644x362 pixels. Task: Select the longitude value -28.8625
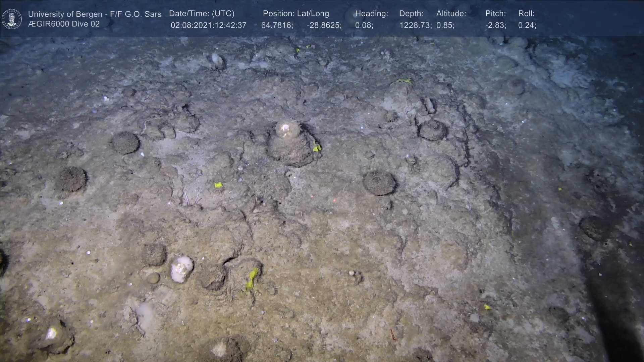pyautogui.click(x=324, y=25)
